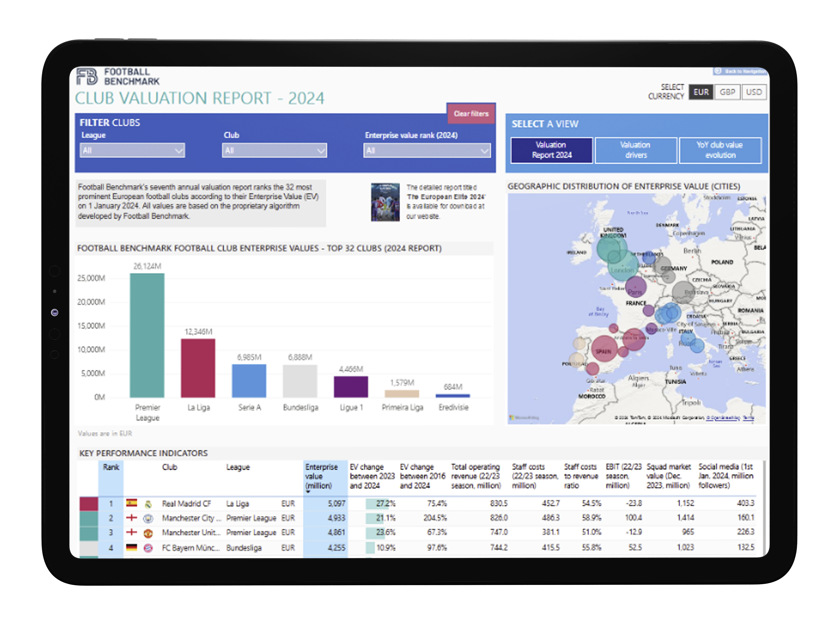The height and width of the screenshot is (629, 840).
Task: Click Back to Navigation button
Action: [x=740, y=71]
